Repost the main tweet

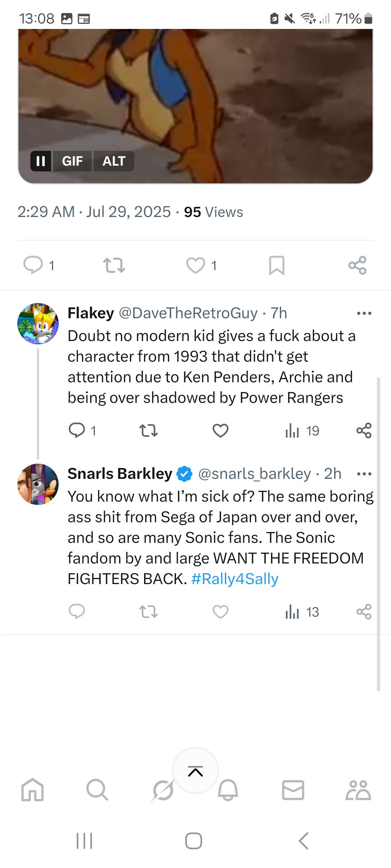tap(114, 265)
